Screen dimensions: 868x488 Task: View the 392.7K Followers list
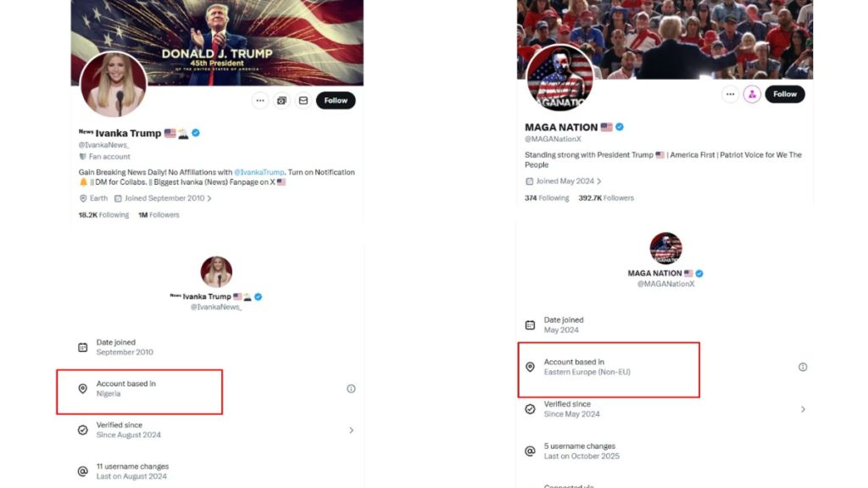pos(605,198)
